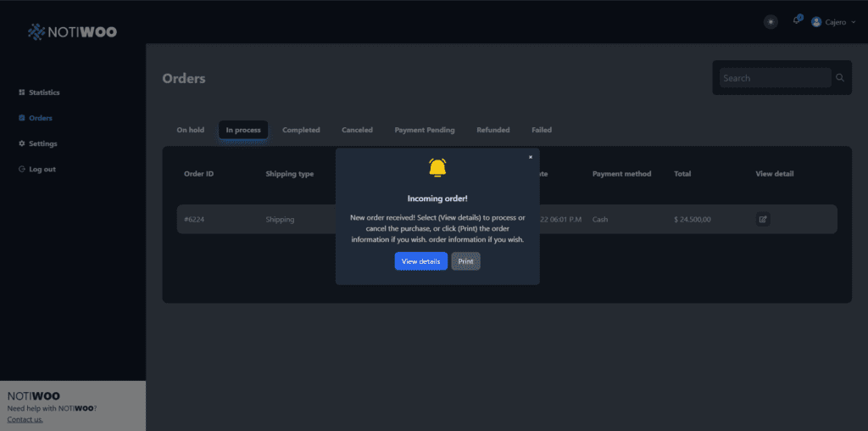868x431 pixels.
Task: Click the Shipping type column header
Action: click(x=290, y=174)
